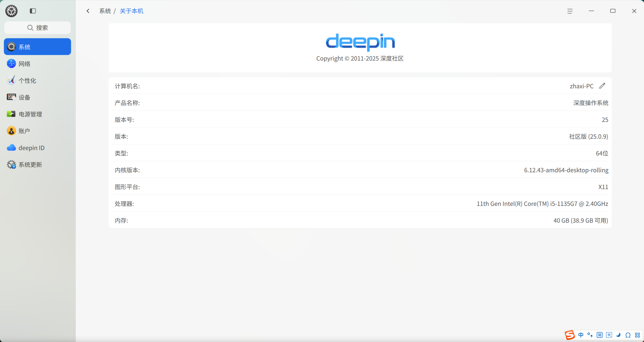644x342 pixels.
Task: Click the computer name zhaxi-PC
Action: point(582,86)
